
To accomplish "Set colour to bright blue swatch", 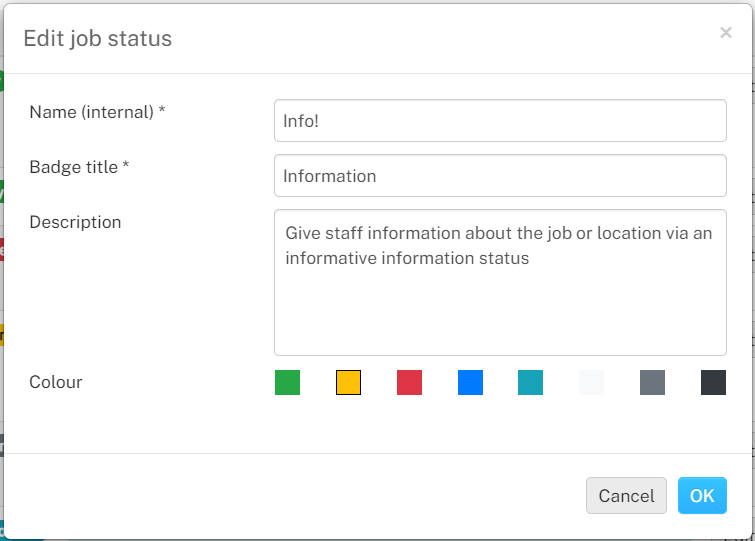I will 470,382.
